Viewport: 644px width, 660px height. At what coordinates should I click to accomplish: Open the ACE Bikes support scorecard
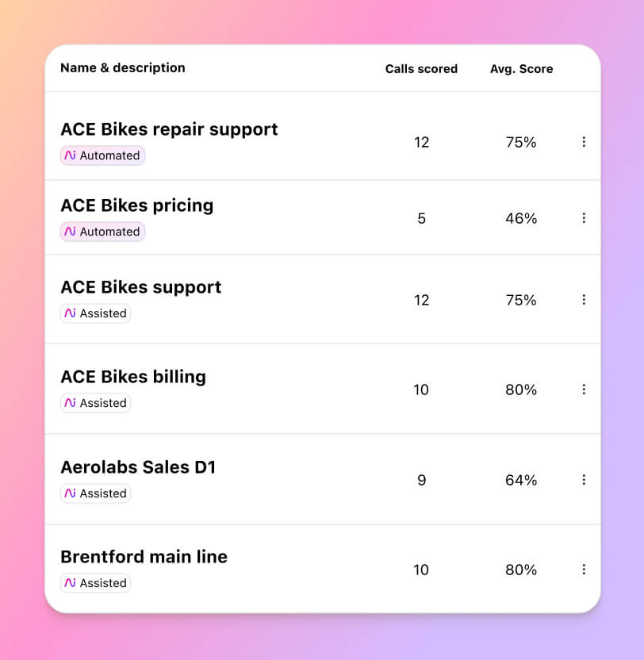tap(140, 287)
